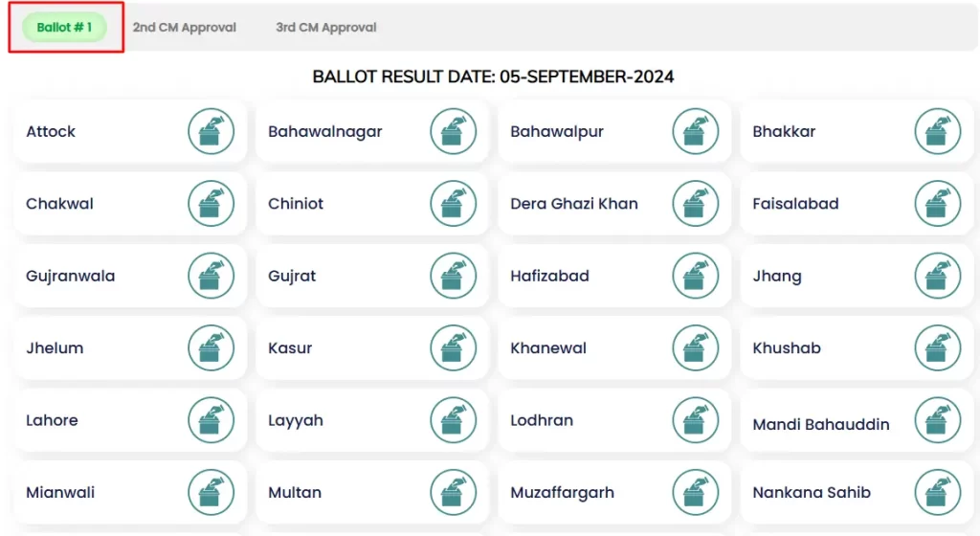Open the ballot icon beside Lahore

211,421
